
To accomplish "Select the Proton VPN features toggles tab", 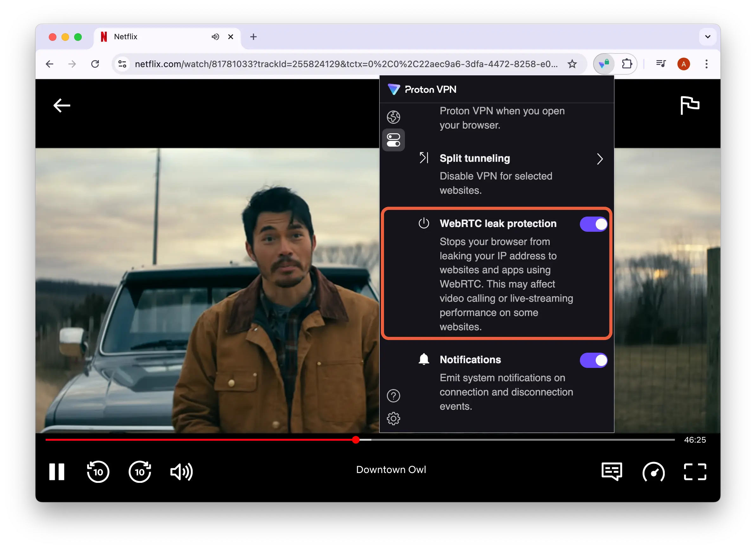I will point(393,140).
